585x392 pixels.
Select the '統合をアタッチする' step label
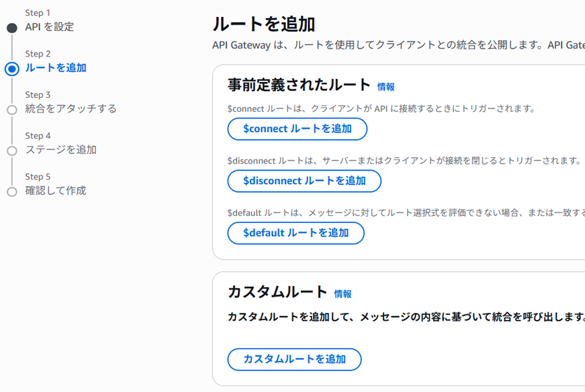[71, 109]
